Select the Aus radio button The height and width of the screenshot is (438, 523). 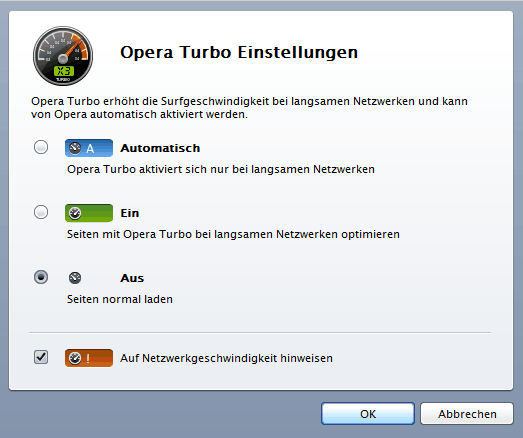click(x=41, y=277)
